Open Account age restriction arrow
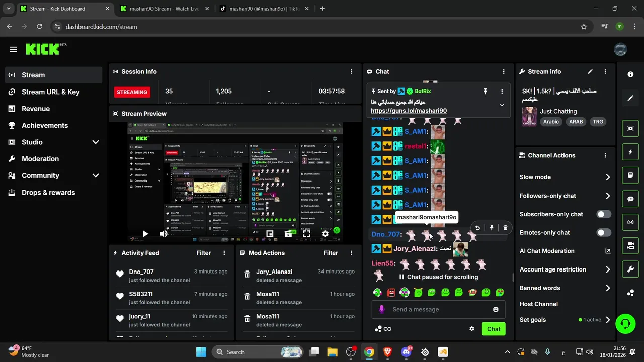Screen dimensions: 644x362 click(608, 269)
